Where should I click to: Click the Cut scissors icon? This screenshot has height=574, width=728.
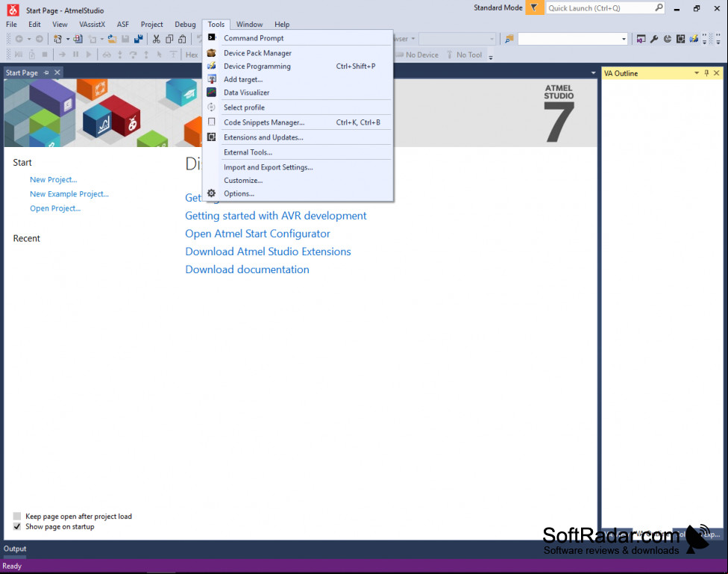[x=157, y=39]
